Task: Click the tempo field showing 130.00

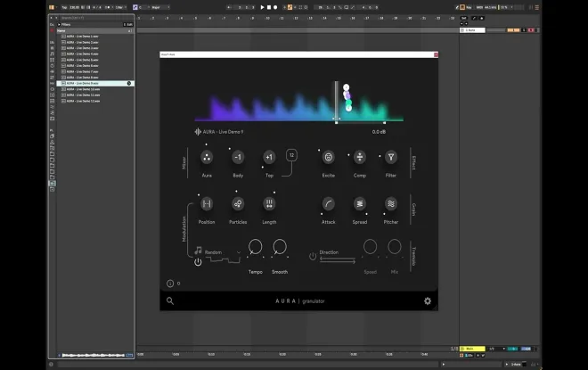Action: coord(74,7)
